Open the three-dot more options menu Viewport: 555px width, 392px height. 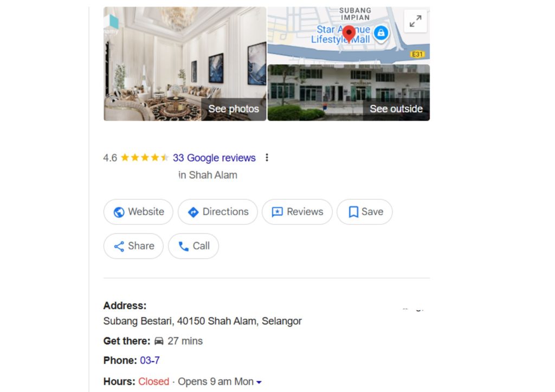pos(267,158)
